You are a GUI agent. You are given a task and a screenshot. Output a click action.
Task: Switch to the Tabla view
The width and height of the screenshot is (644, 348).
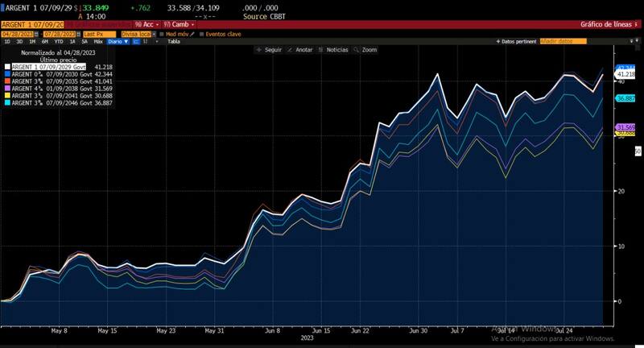[173, 41]
